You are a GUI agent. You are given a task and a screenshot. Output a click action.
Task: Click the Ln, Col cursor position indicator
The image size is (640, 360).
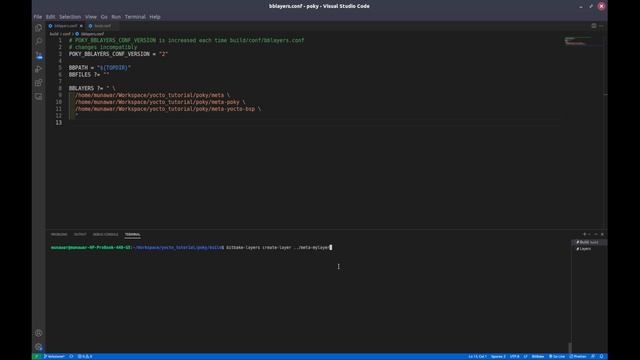477,356
